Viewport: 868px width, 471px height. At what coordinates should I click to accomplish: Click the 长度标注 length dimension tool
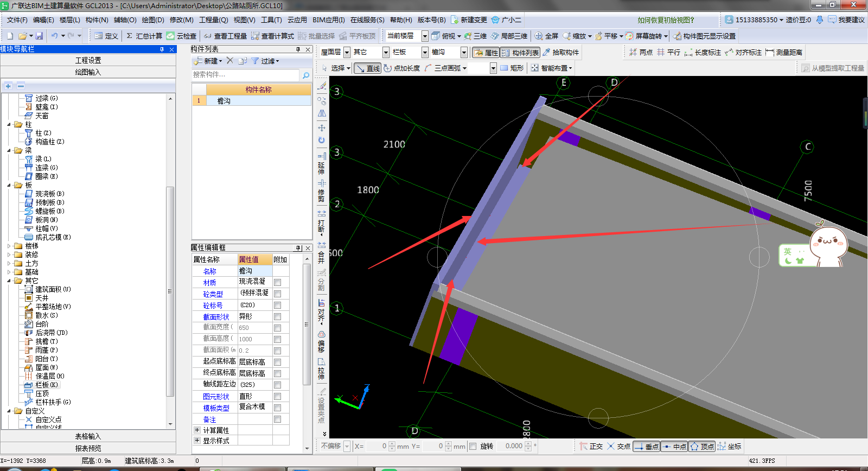pos(703,52)
